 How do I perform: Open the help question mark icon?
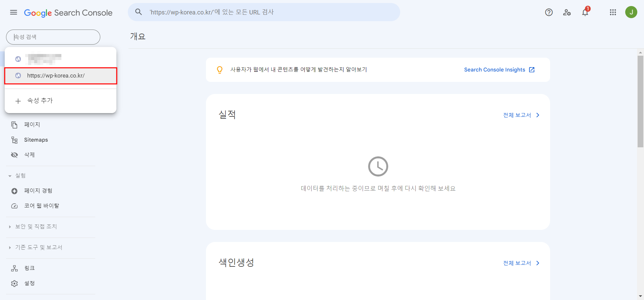tap(549, 12)
